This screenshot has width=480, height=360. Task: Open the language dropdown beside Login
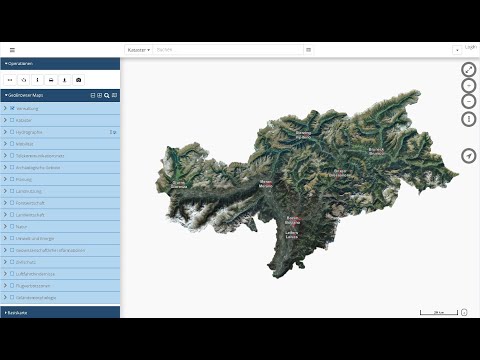(x=457, y=50)
